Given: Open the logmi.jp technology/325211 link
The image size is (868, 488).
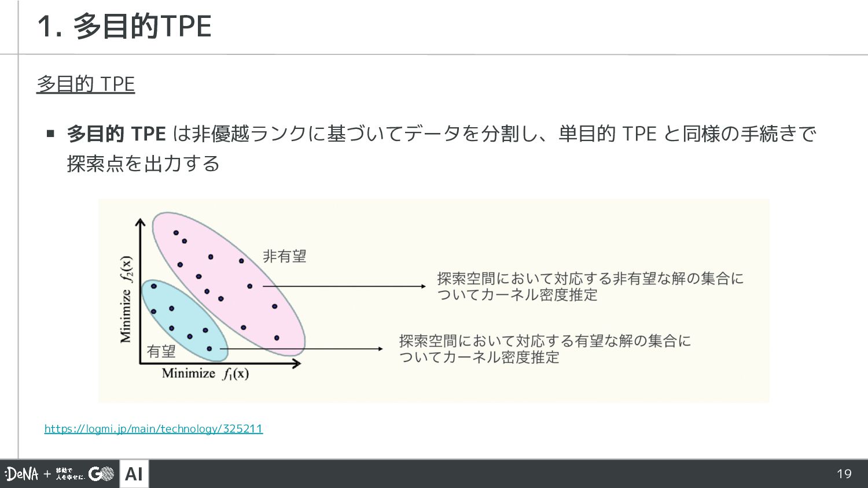Looking at the screenshot, I should tap(153, 428).
